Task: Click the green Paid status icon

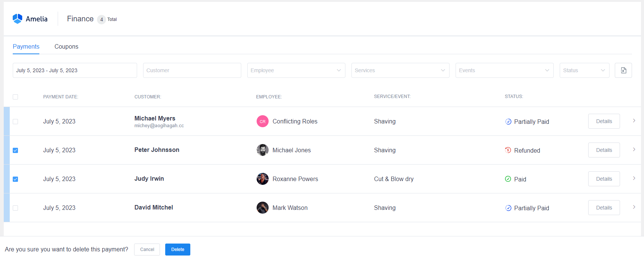Action: coord(508,179)
